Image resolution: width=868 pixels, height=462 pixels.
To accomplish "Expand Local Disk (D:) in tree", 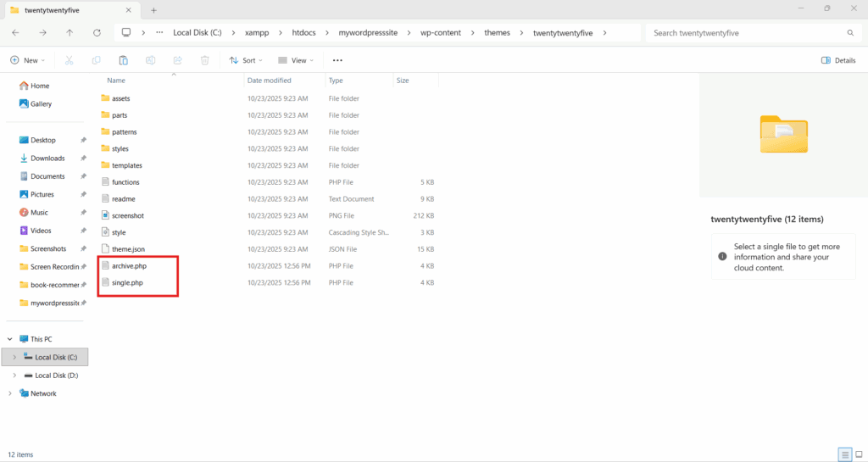I will [14, 376].
